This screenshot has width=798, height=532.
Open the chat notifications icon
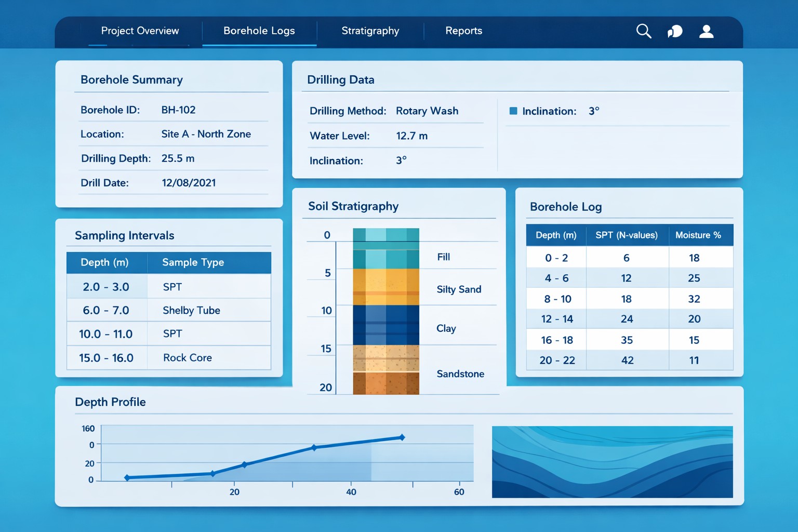[x=675, y=31]
